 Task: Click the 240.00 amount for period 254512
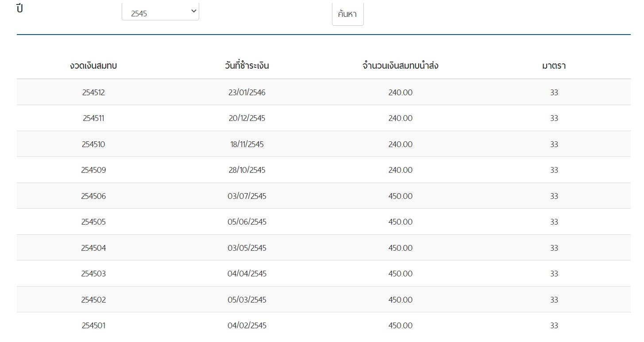point(400,93)
